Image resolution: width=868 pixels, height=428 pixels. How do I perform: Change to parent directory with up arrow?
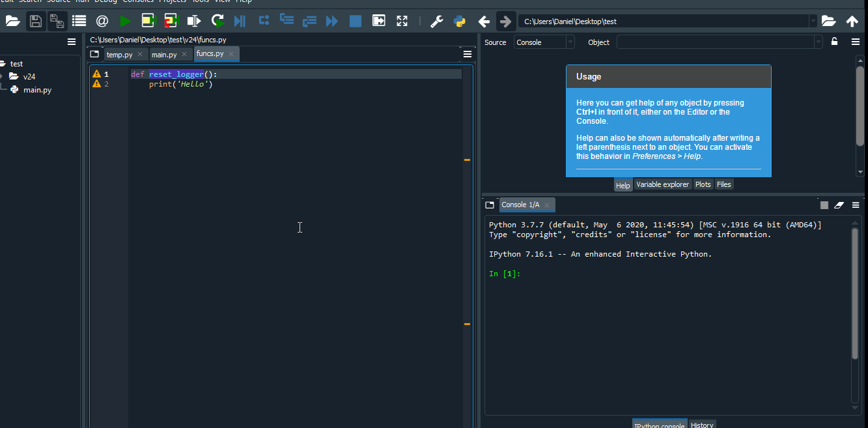tap(852, 21)
